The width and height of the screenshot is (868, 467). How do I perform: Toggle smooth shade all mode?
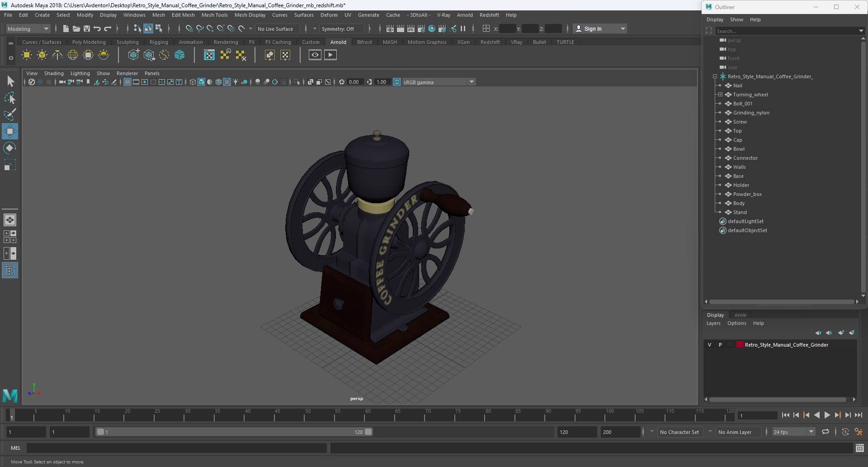tap(201, 82)
